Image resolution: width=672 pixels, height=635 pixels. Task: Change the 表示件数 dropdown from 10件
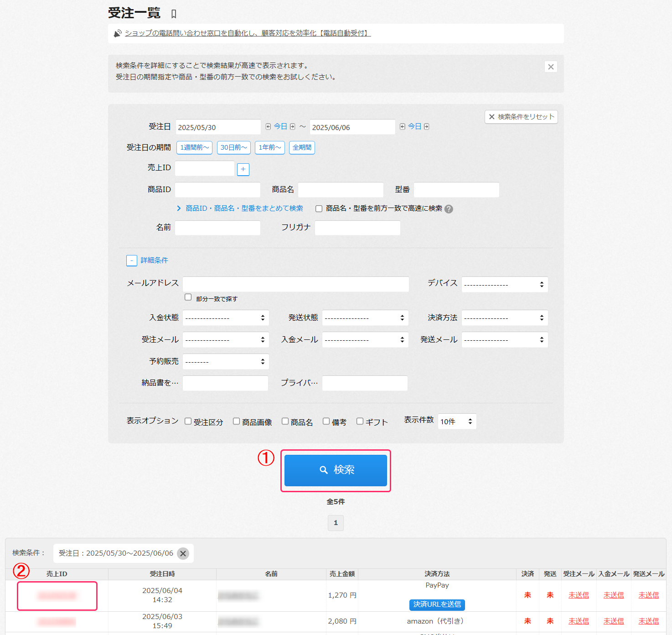point(457,422)
